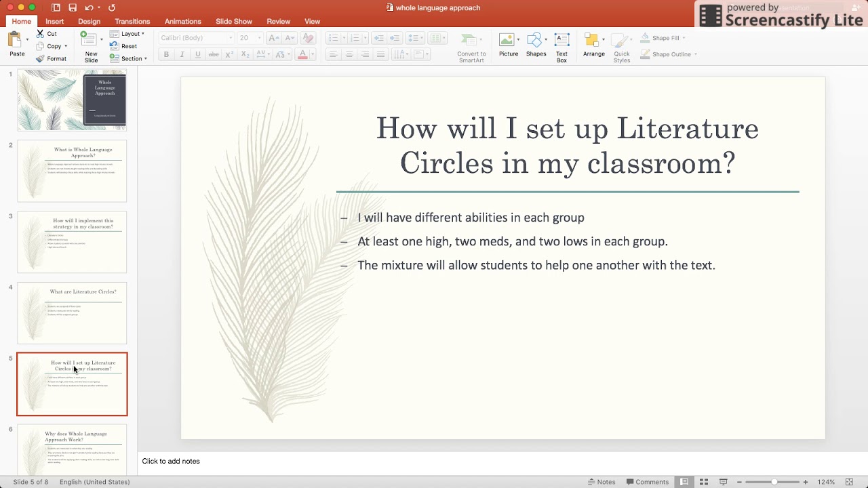Toggle the ribbon layout icon beside Save
The height and width of the screenshot is (488, 868).
pos(56,7)
